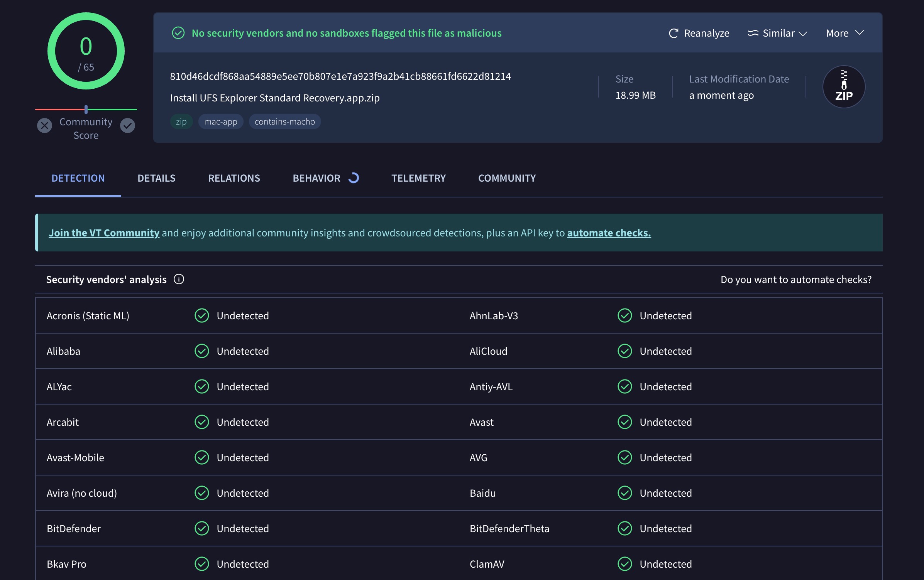Click the check icon in the Avast row

click(x=624, y=422)
